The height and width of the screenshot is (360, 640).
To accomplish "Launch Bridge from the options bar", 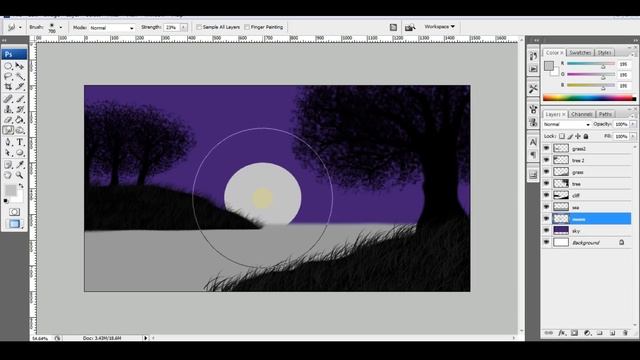I will coord(410,27).
